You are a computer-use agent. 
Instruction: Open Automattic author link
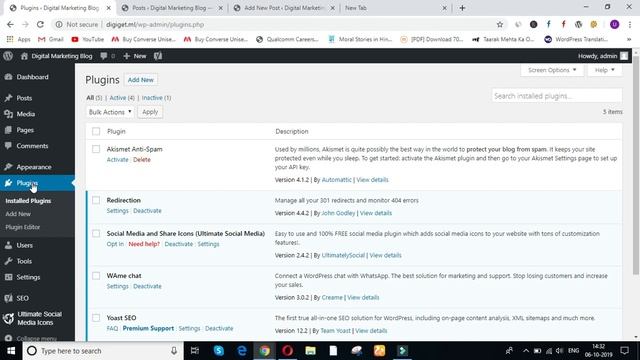336,180
